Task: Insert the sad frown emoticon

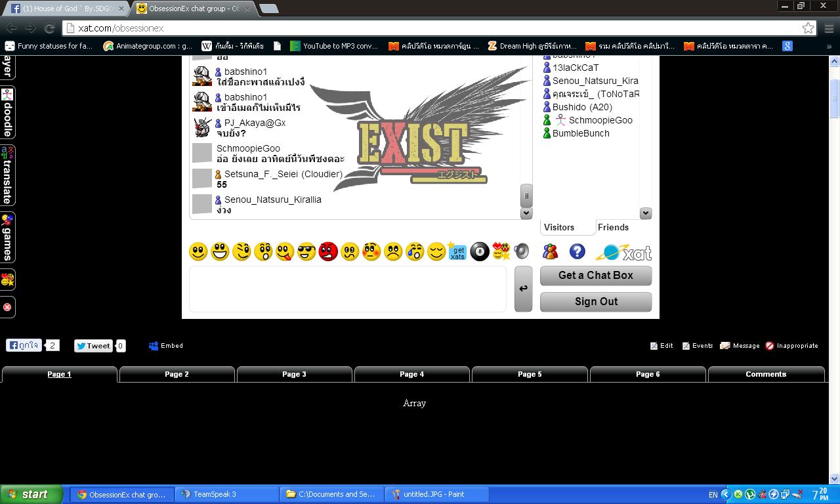Action: pos(393,251)
